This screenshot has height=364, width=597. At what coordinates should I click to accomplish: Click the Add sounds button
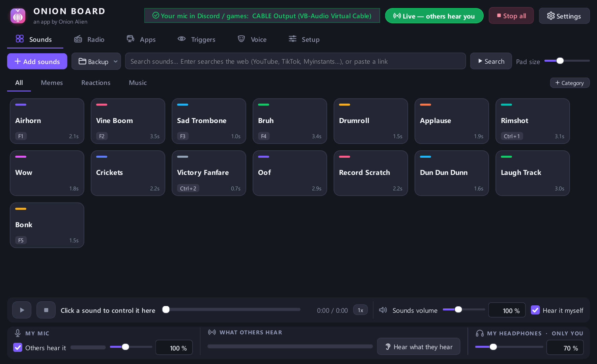pyautogui.click(x=37, y=61)
